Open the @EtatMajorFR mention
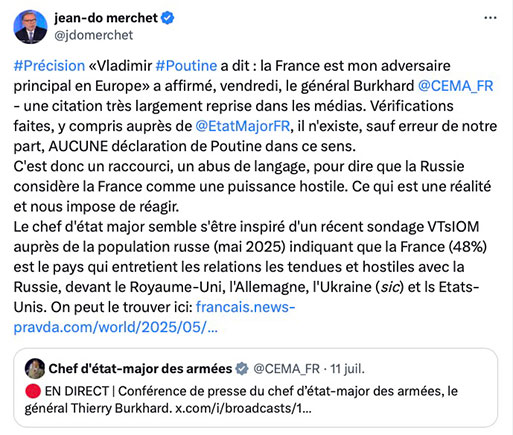This screenshot has height=435, width=513. (243, 126)
